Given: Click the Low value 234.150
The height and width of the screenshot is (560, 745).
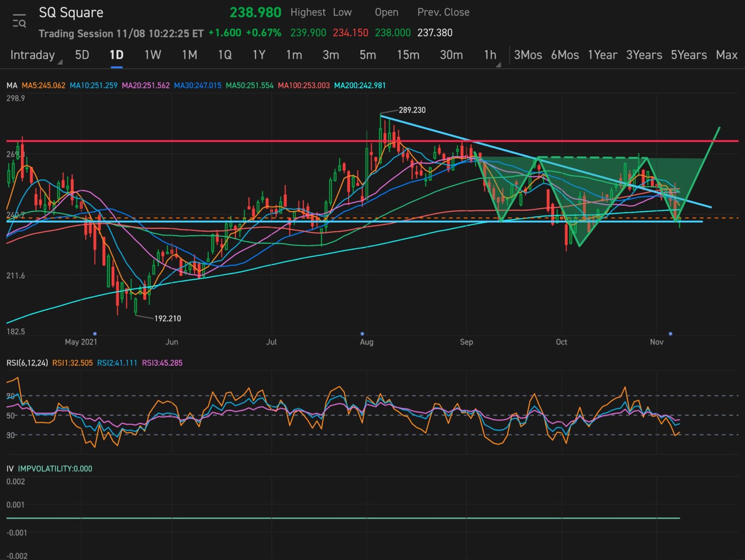Looking at the screenshot, I should pos(351,33).
